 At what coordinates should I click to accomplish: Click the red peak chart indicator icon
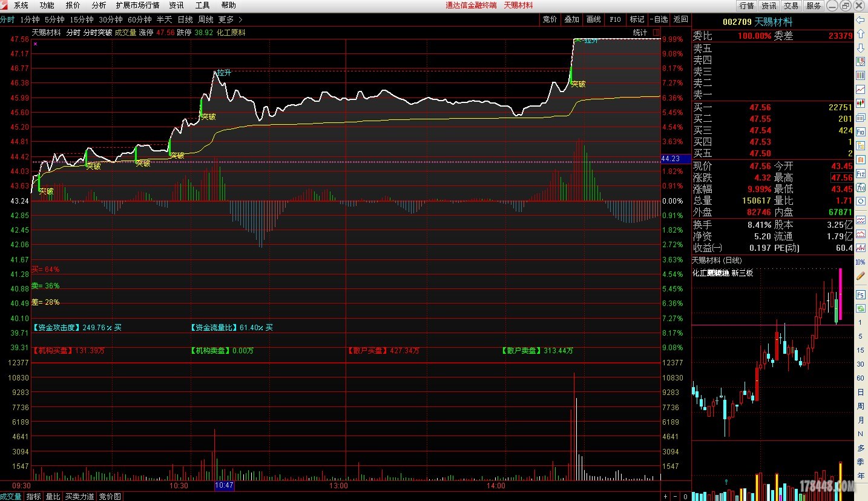(x=860, y=233)
